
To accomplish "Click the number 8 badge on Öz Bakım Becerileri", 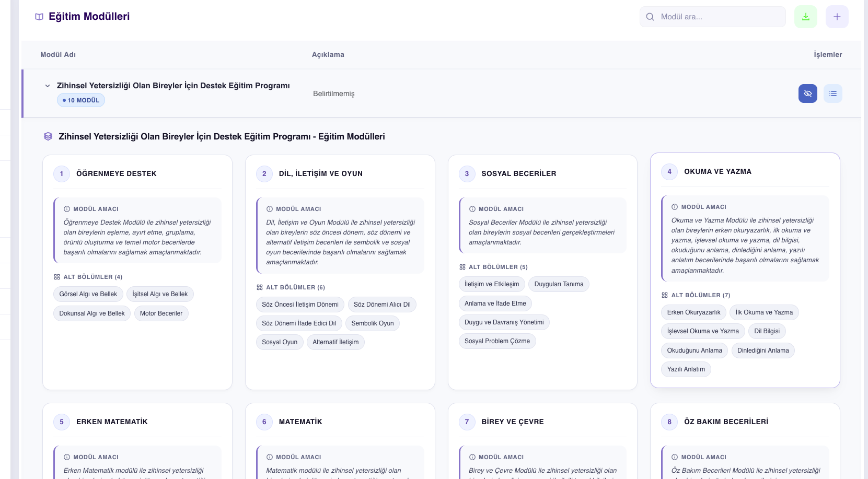I will (x=669, y=422).
